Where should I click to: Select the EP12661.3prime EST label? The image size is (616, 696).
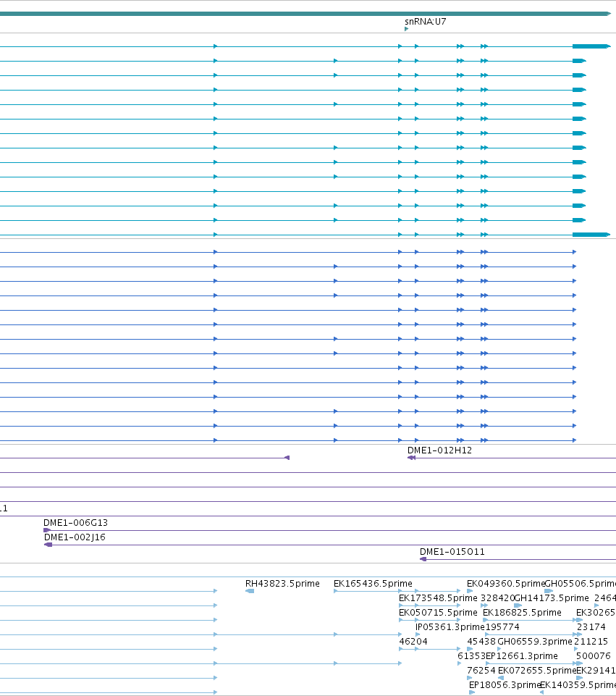tap(522, 655)
